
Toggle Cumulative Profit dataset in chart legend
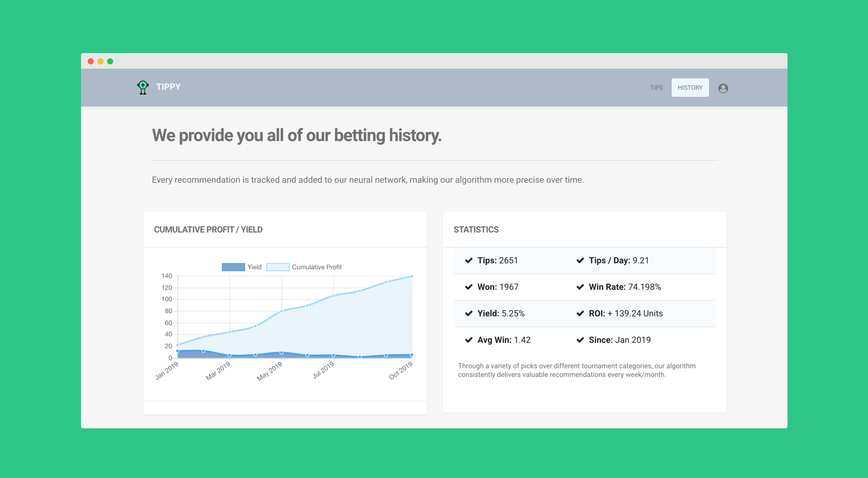[x=316, y=267]
